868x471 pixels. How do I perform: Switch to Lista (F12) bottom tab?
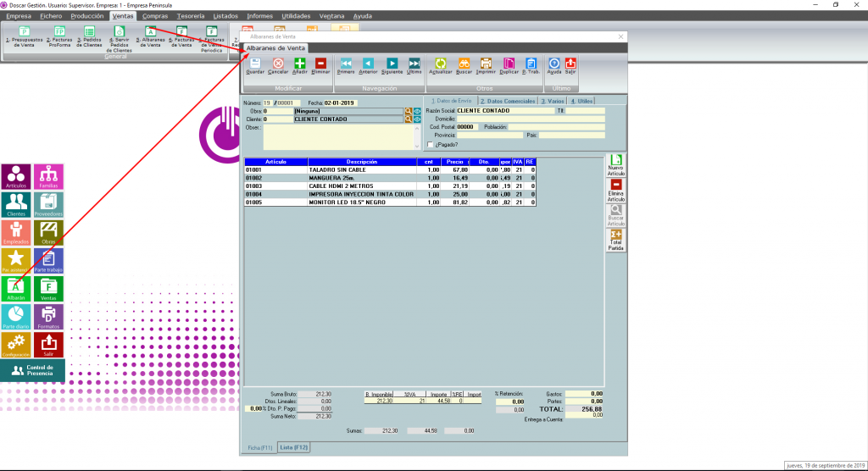293,447
